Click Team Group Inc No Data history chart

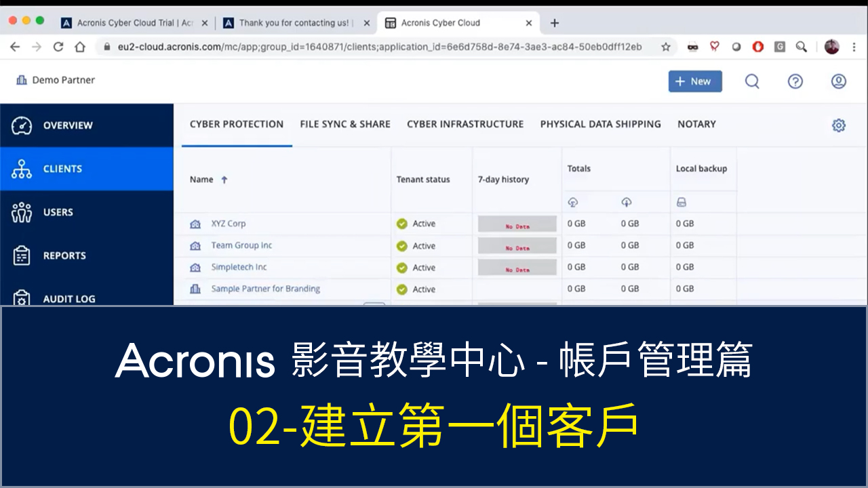[x=517, y=246]
